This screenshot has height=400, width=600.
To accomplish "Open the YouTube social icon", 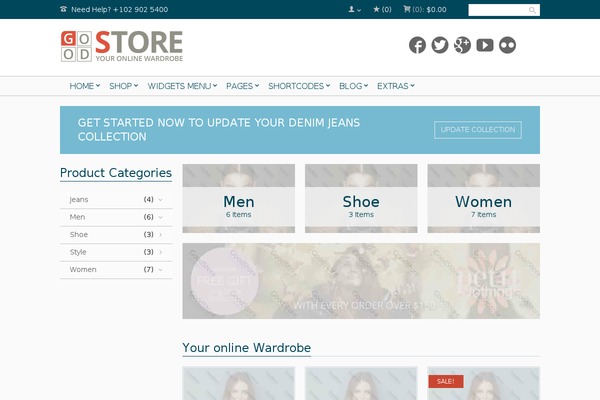I will point(485,45).
